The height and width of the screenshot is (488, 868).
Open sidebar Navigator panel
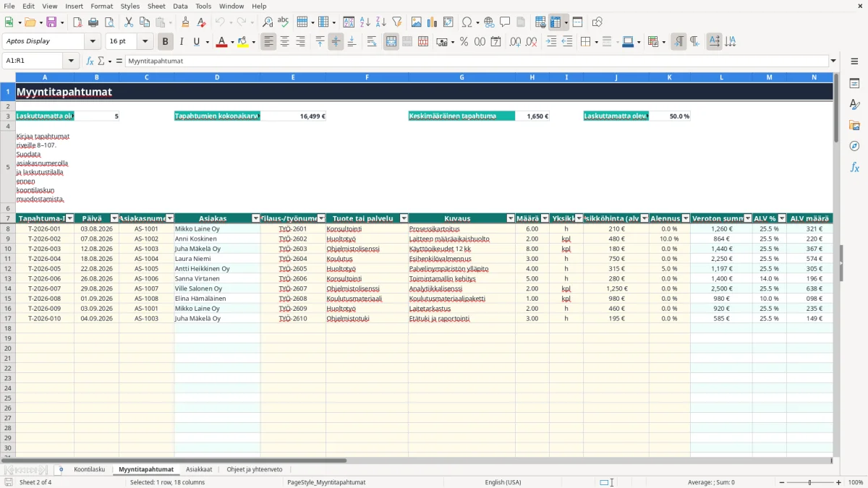coord(854,146)
